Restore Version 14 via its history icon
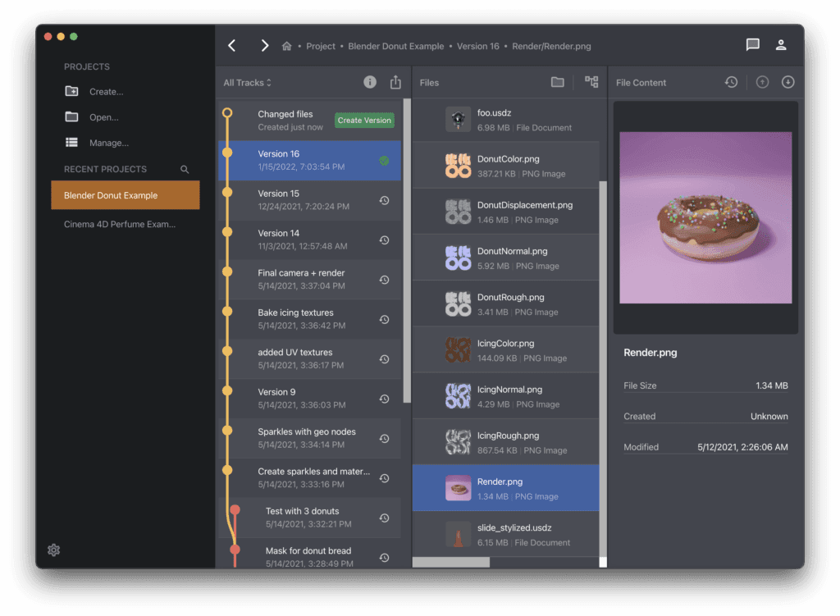The height and width of the screenshot is (616, 840). [384, 240]
